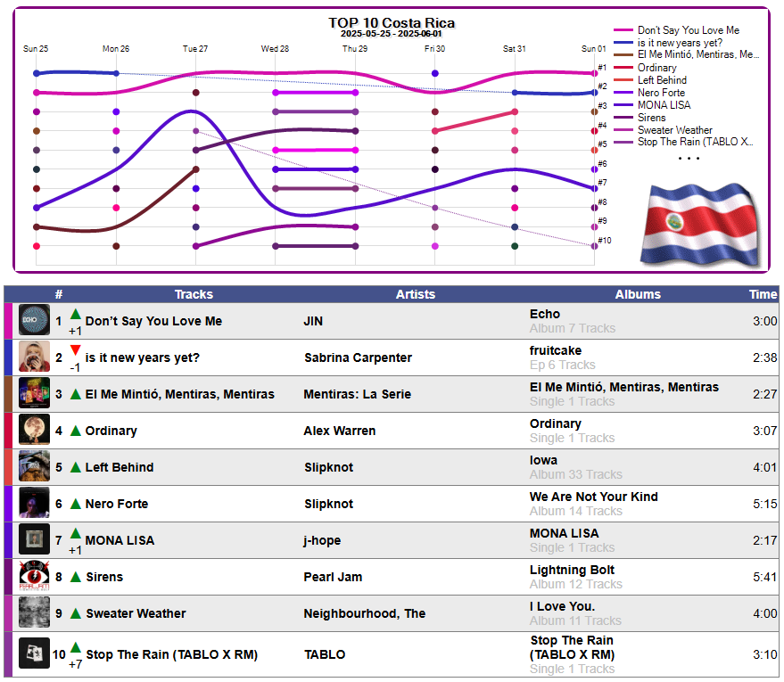Click the # column header
784x682 pixels.
(59, 294)
